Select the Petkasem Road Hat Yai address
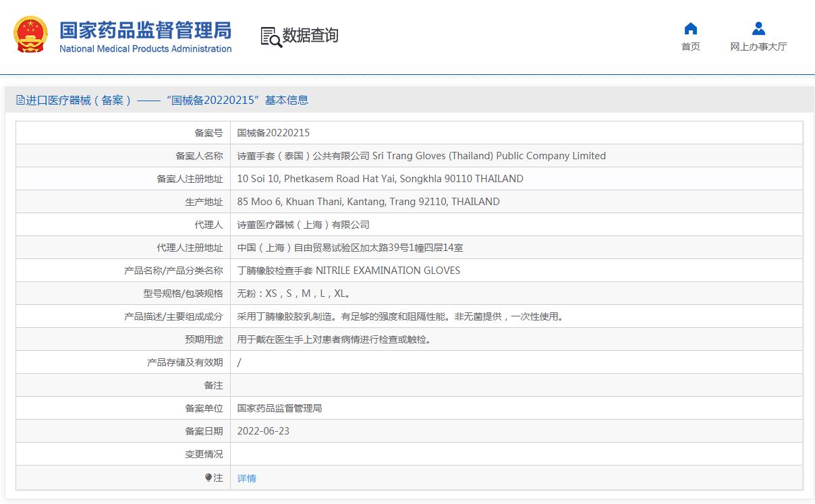Image resolution: width=815 pixels, height=504 pixels. point(381,179)
